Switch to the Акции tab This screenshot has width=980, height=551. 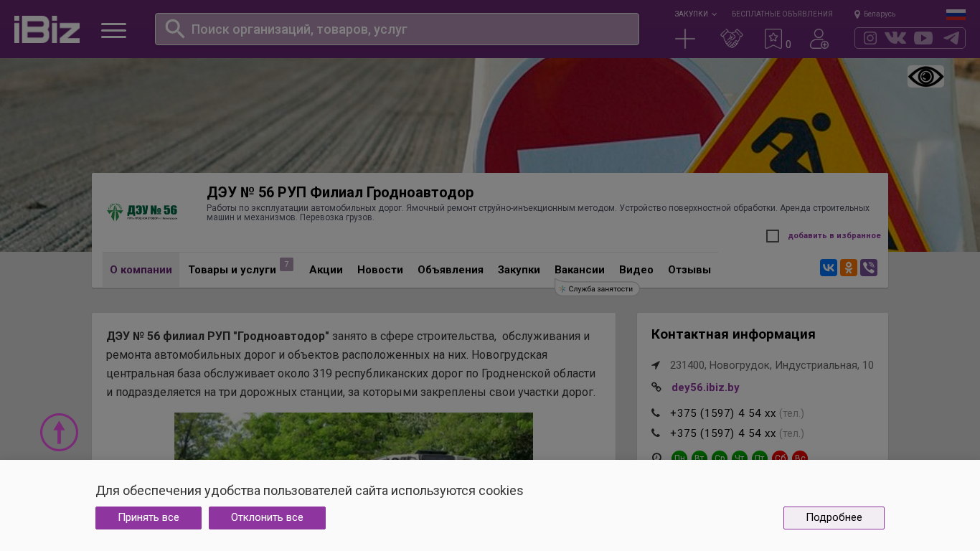(326, 270)
